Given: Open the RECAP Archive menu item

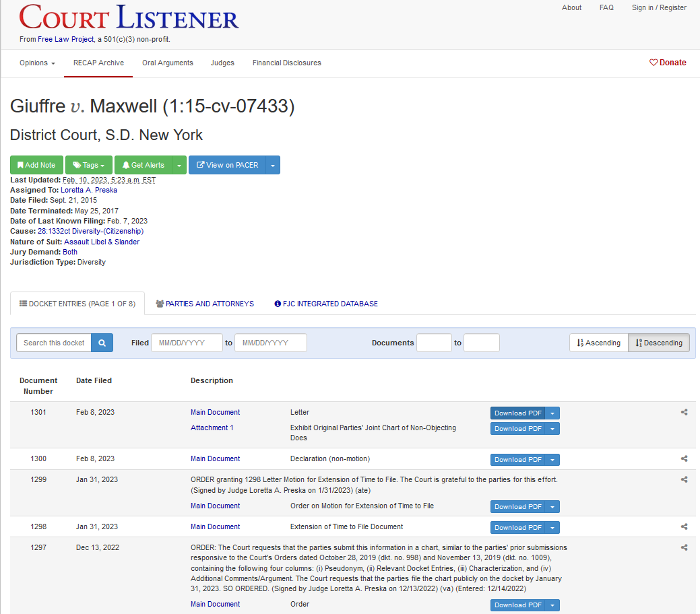Looking at the screenshot, I should click(98, 63).
